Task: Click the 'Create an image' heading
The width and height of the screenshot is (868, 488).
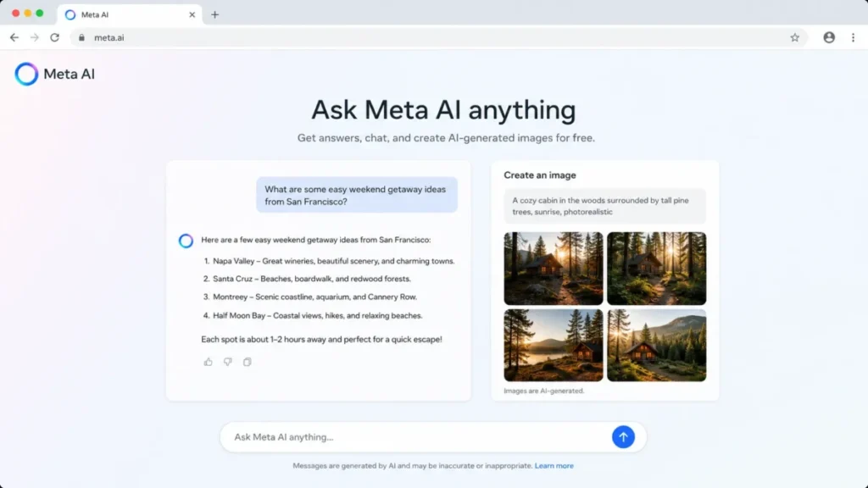Action: 540,175
